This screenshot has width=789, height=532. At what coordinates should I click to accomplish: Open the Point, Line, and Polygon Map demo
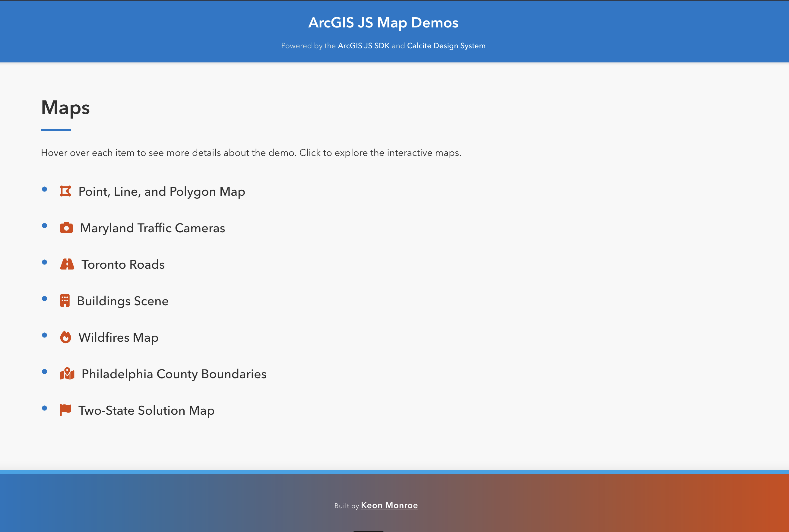[161, 191]
